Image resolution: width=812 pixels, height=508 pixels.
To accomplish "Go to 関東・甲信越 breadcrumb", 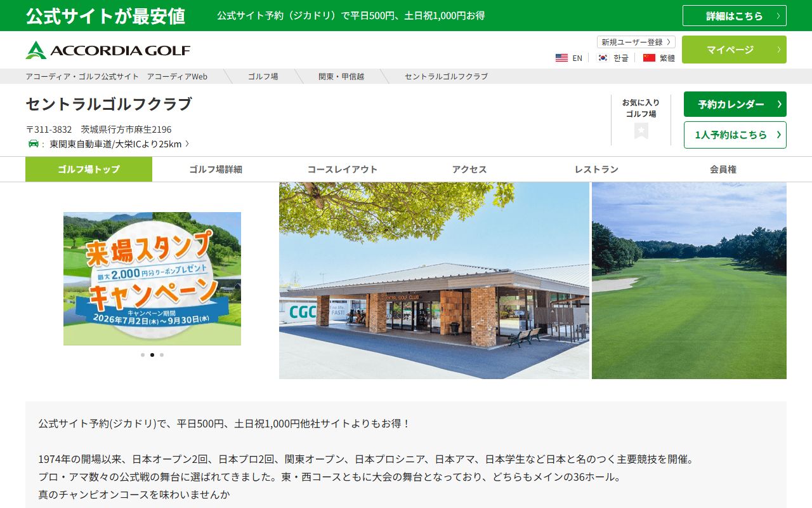I will click(x=341, y=76).
